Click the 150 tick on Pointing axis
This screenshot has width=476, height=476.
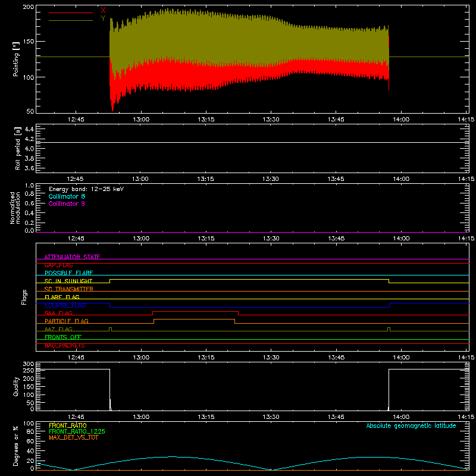(x=29, y=42)
